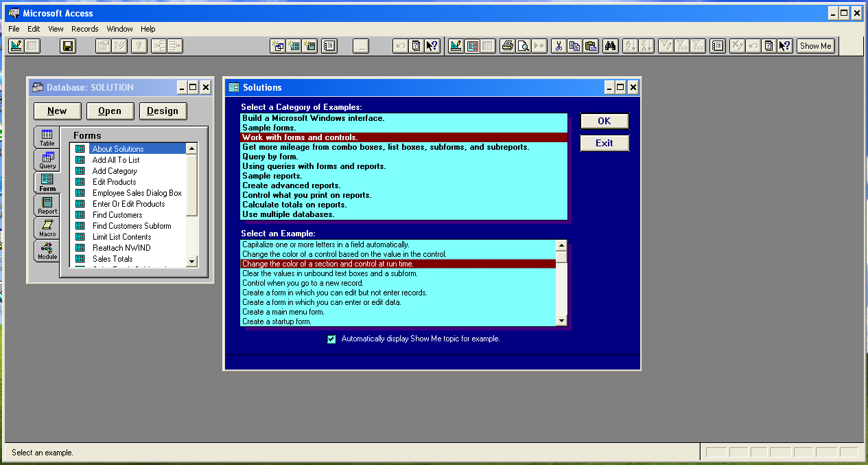This screenshot has height=465, width=868.
Task: Click Database Window icon beside the Build button
Action: point(329,46)
